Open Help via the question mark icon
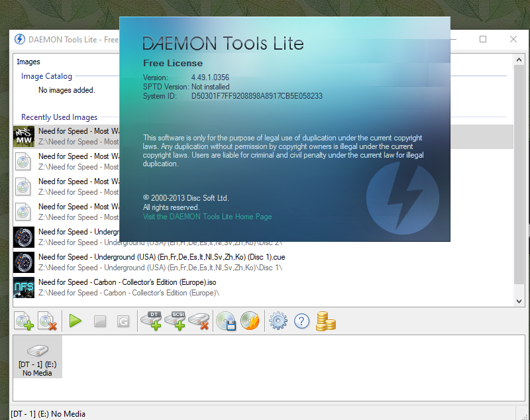Screen dimensions: 530x420 (302, 321)
